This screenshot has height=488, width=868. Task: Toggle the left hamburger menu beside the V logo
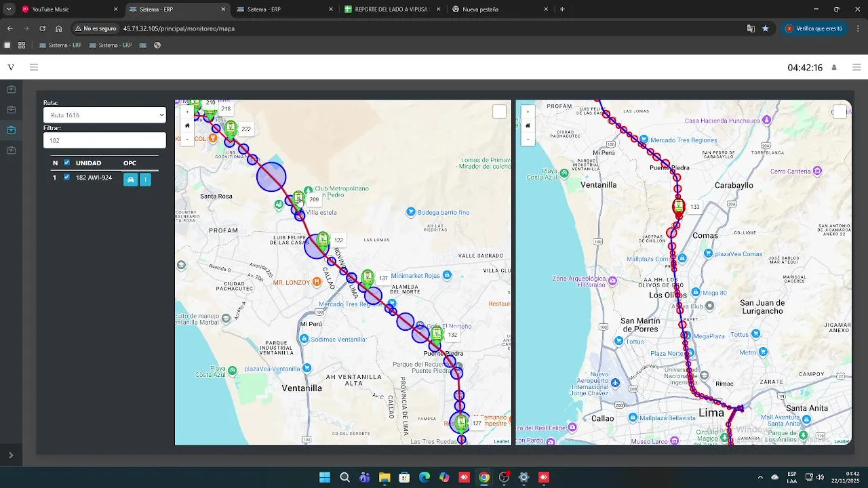[x=34, y=67]
